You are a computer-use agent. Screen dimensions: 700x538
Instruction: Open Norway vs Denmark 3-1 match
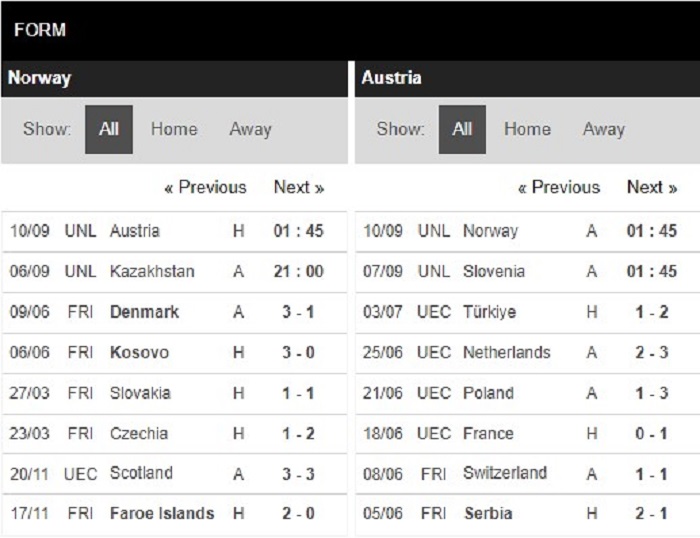[174, 312]
